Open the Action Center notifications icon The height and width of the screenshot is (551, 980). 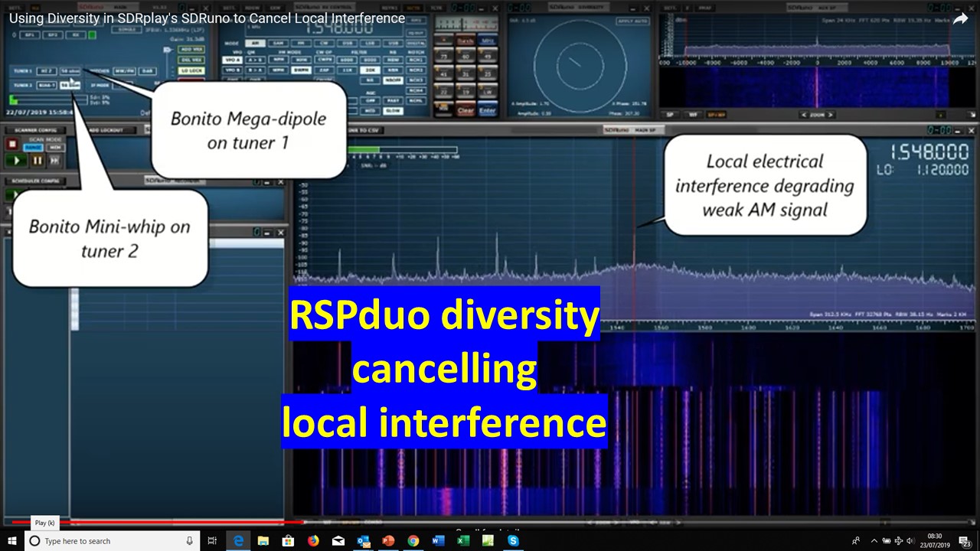click(965, 541)
